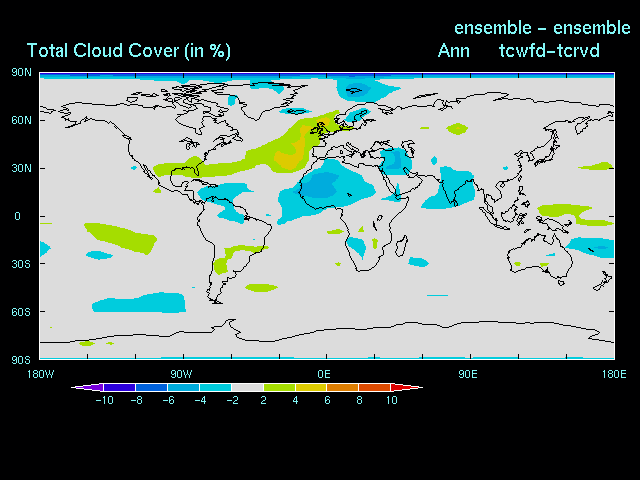The width and height of the screenshot is (640, 480).
Task: Click the green colorbar swatch (2 to 4)
Action: pyautogui.click(x=279, y=387)
